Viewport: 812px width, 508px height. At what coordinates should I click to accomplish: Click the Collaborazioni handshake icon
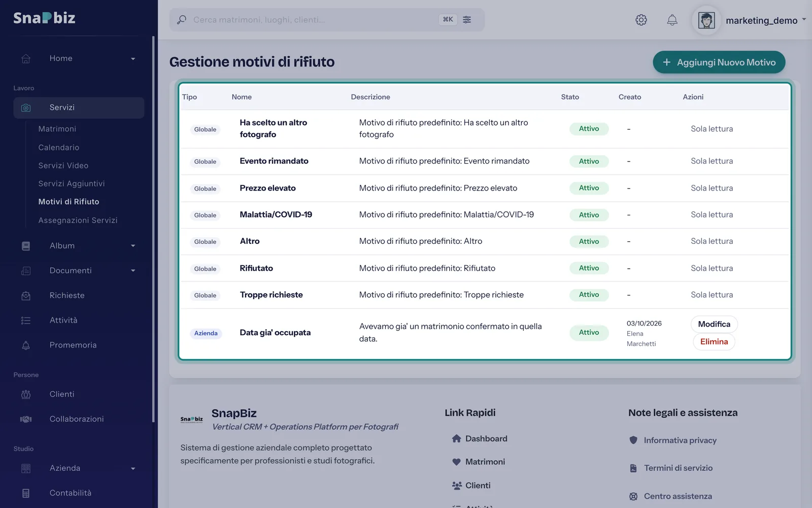point(26,419)
